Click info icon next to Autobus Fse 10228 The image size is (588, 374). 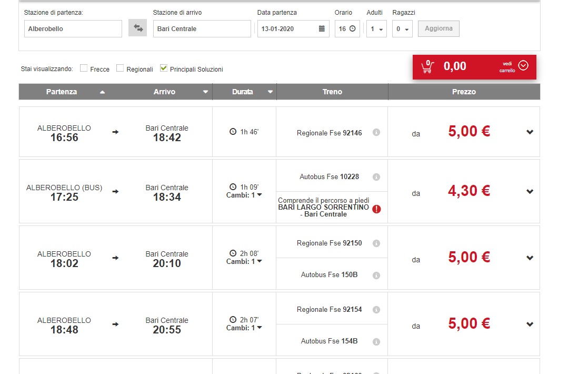point(376,177)
